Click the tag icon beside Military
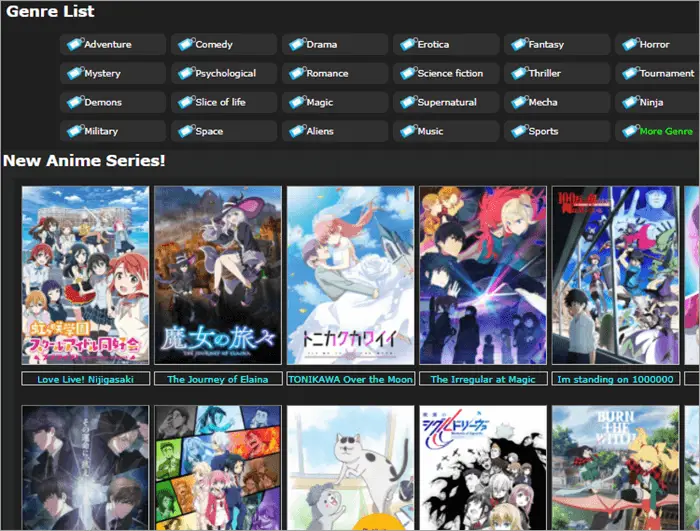 point(74,132)
